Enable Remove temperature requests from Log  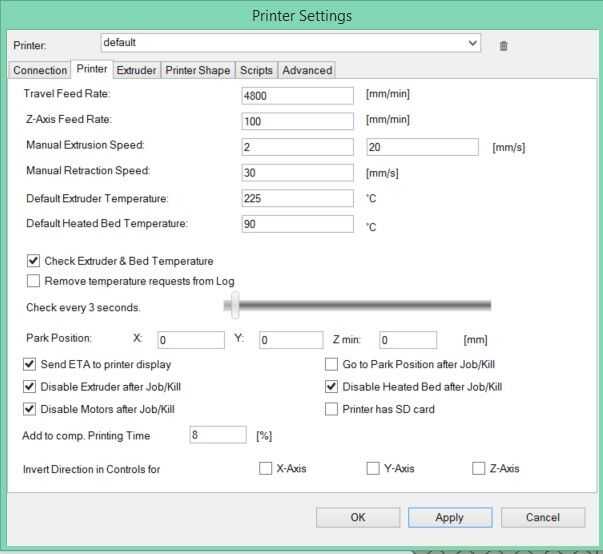point(33,281)
